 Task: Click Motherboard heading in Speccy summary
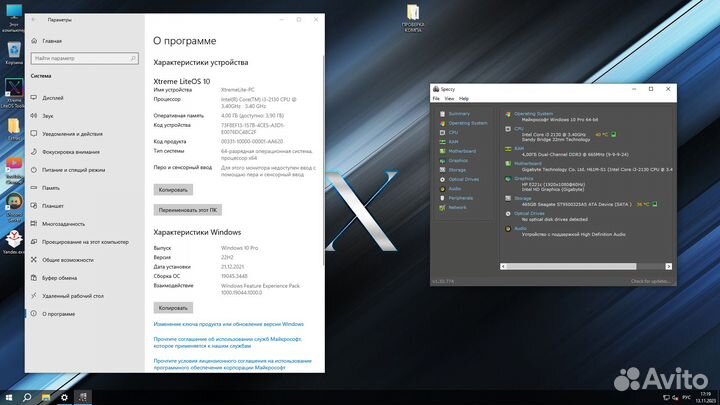(528, 163)
